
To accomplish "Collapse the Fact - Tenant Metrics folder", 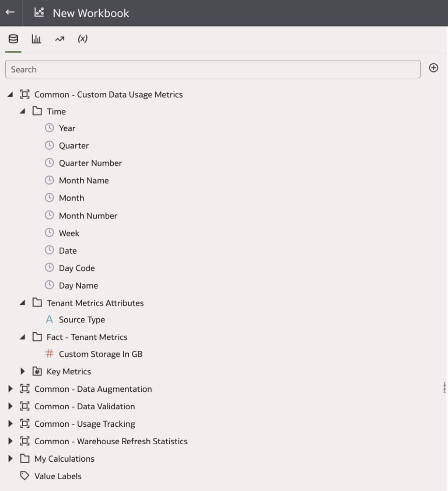I will click(x=23, y=337).
